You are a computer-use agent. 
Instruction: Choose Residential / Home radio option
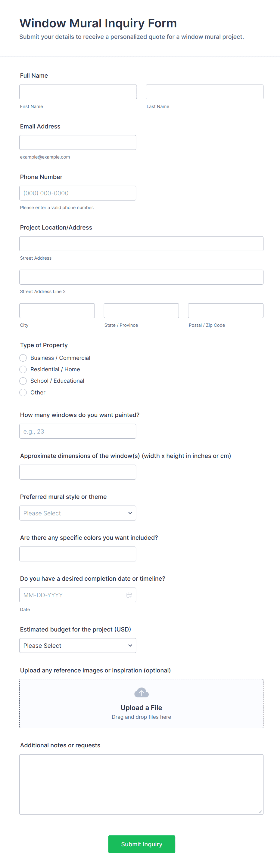[x=23, y=369]
